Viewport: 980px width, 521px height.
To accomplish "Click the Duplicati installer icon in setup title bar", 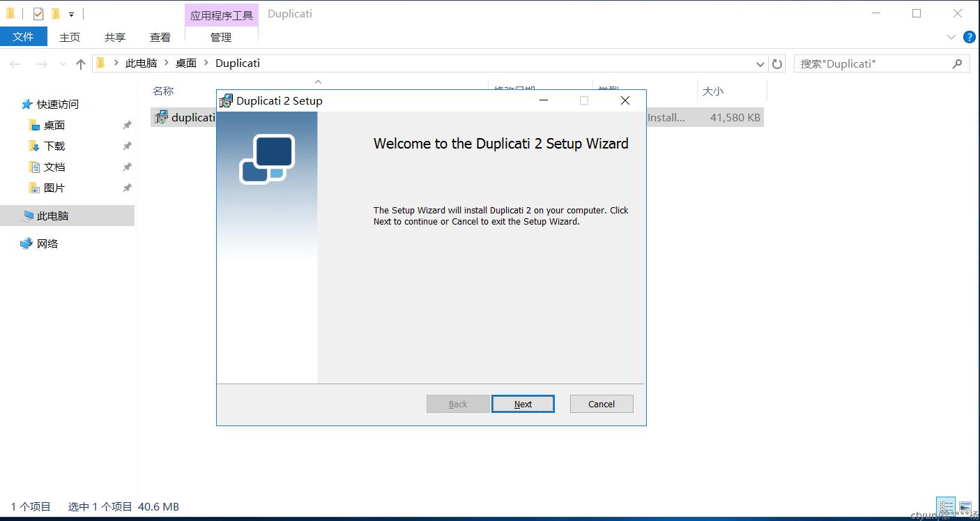I will (x=226, y=100).
